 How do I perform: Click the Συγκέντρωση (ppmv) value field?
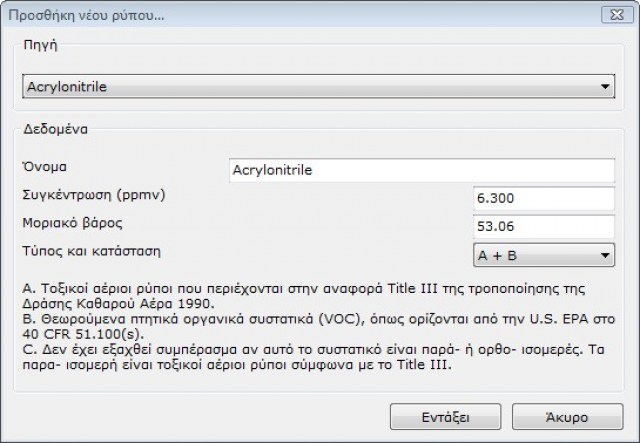544,198
